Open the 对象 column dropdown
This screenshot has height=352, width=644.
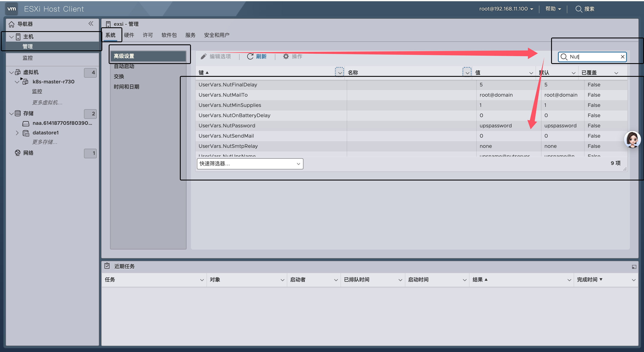click(x=282, y=280)
